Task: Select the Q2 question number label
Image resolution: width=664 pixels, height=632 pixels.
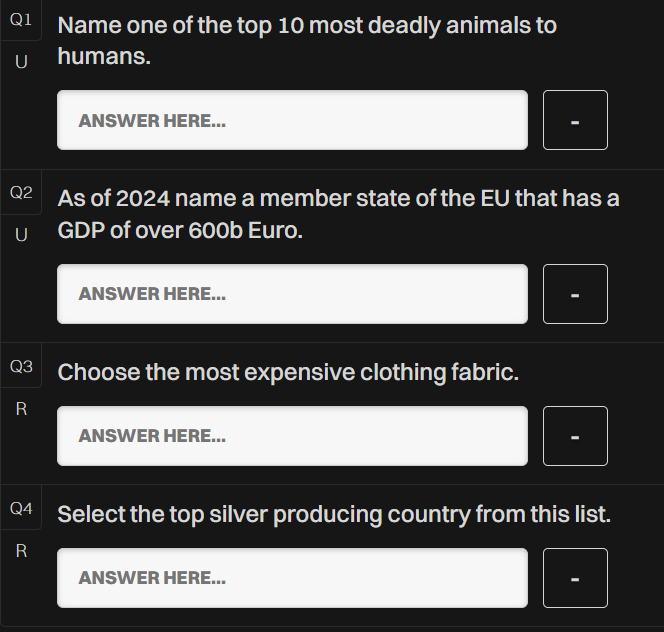Action: click(21, 193)
